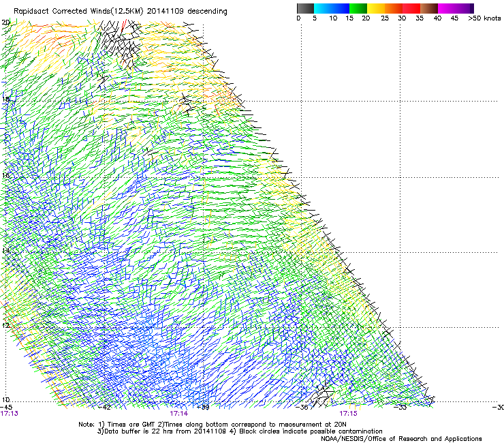504x443 pixels.
Task: Click the gray 0-5 knots legend swatch
Action: tap(305, 8)
